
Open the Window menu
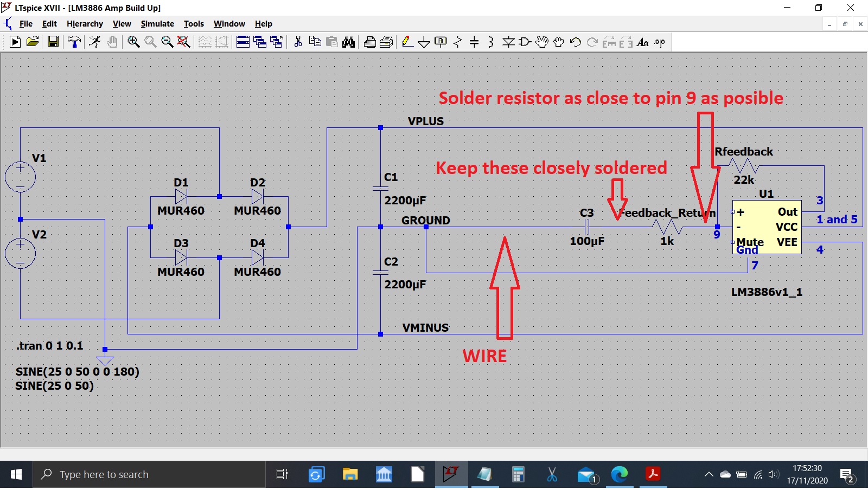229,24
